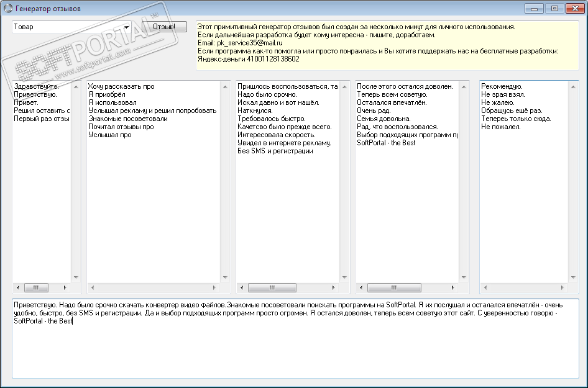Select 'Теперь только сюда.' phrase
The height and width of the screenshot is (388, 588).
point(516,119)
